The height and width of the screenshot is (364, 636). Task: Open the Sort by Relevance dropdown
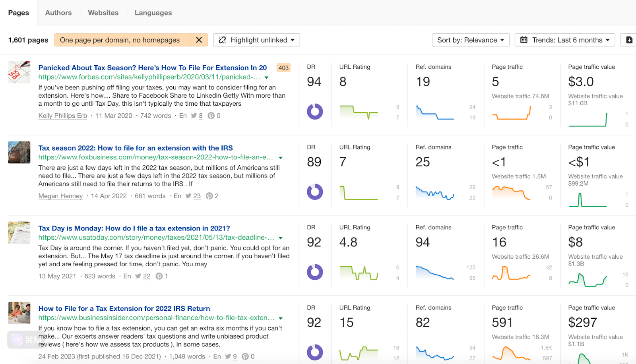pos(471,40)
